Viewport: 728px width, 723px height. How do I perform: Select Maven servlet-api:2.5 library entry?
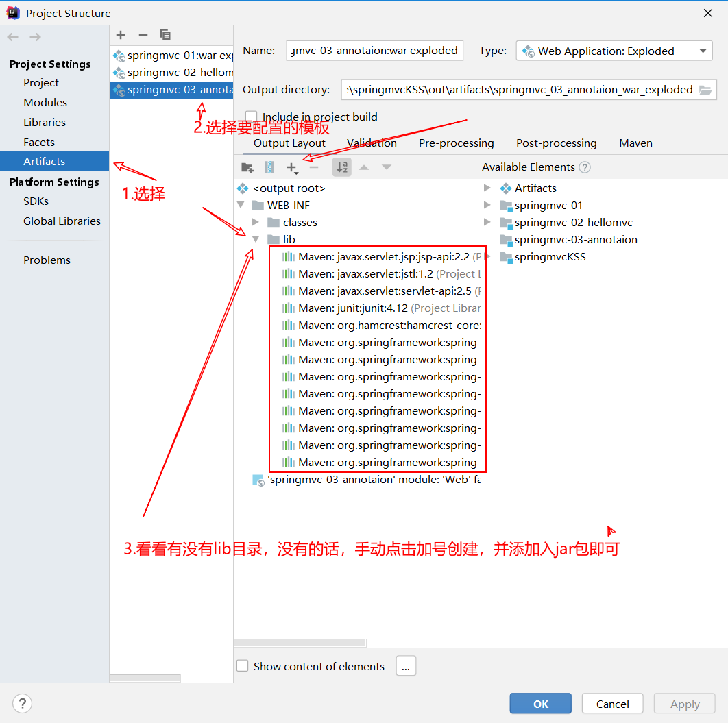point(381,291)
